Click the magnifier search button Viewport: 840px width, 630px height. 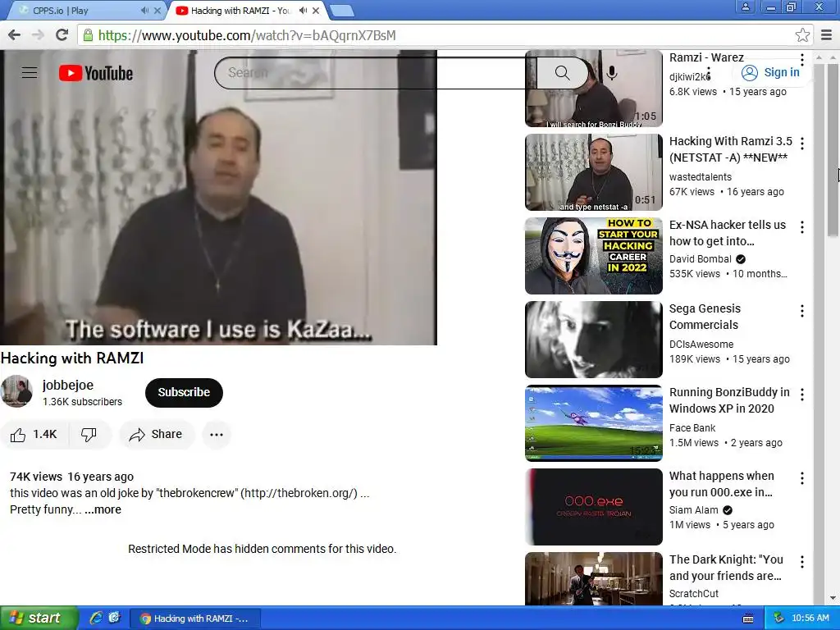(562, 73)
